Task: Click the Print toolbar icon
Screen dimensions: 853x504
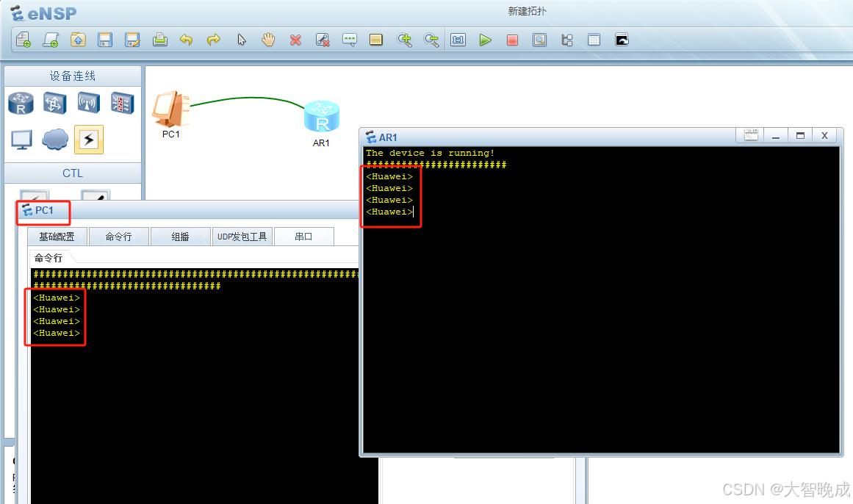Action: 160,40
